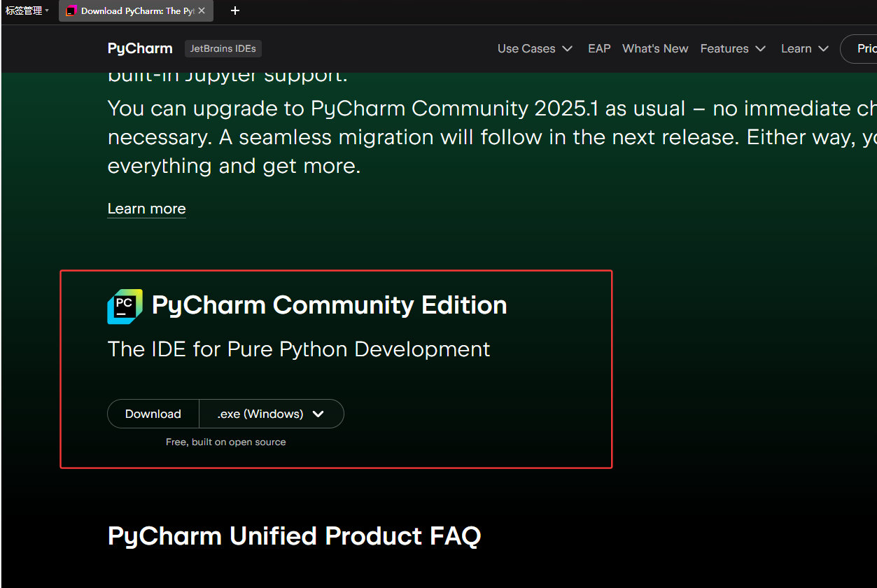Close the Download PyCharm browser tab
Viewport: 877px width, 588px height.
tap(202, 11)
